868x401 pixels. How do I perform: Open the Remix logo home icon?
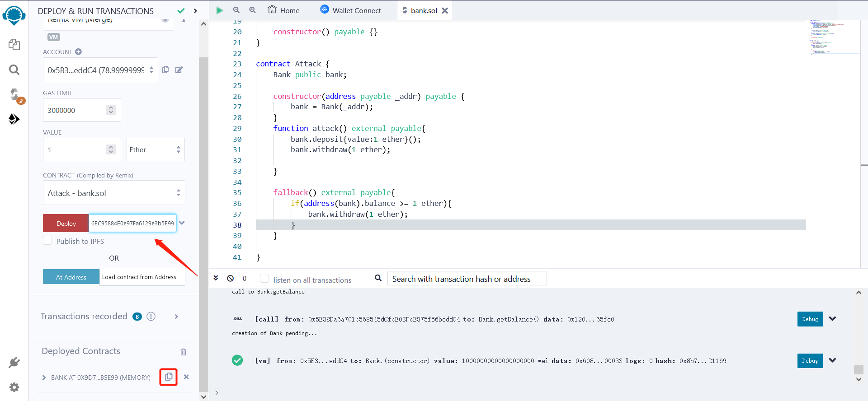click(x=14, y=15)
